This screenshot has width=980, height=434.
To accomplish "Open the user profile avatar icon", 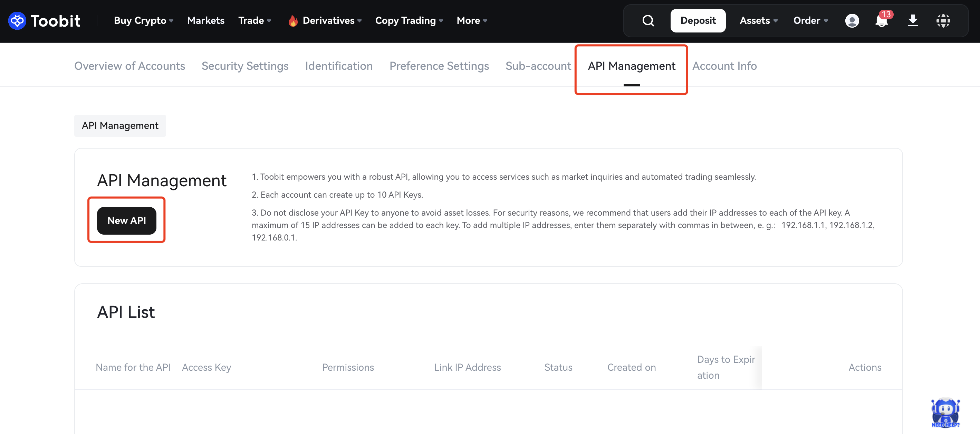I will [x=852, y=20].
